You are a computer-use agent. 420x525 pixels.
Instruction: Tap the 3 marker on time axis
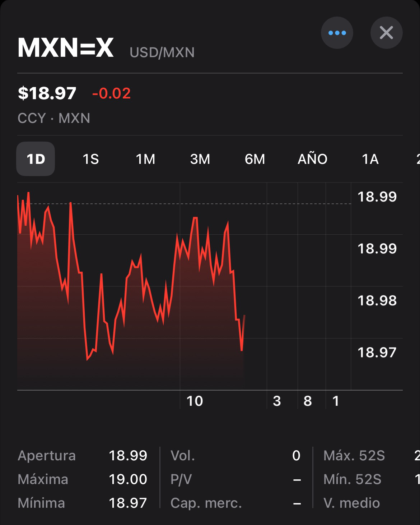point(276,401)
